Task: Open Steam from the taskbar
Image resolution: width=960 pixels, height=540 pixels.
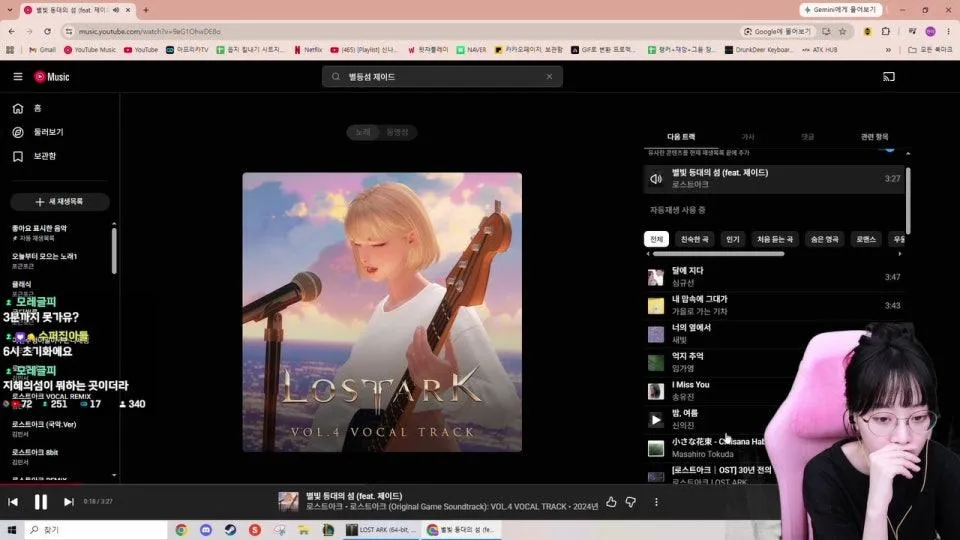Action: pos(230,530)
